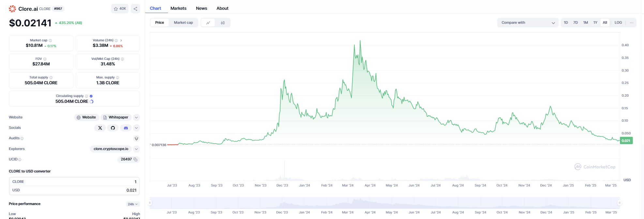Click the Audits shield icon
This screenshot has width=644, height=219.
(x=136, y=138)
